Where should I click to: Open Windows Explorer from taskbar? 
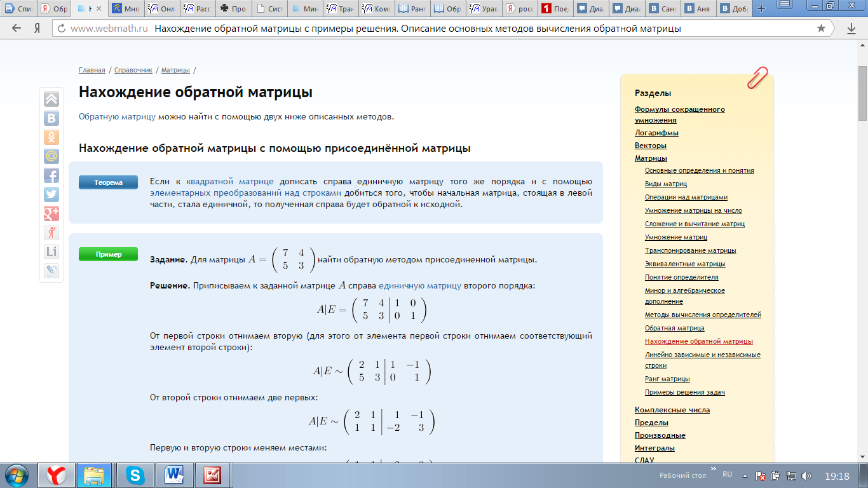coord(95,475)
